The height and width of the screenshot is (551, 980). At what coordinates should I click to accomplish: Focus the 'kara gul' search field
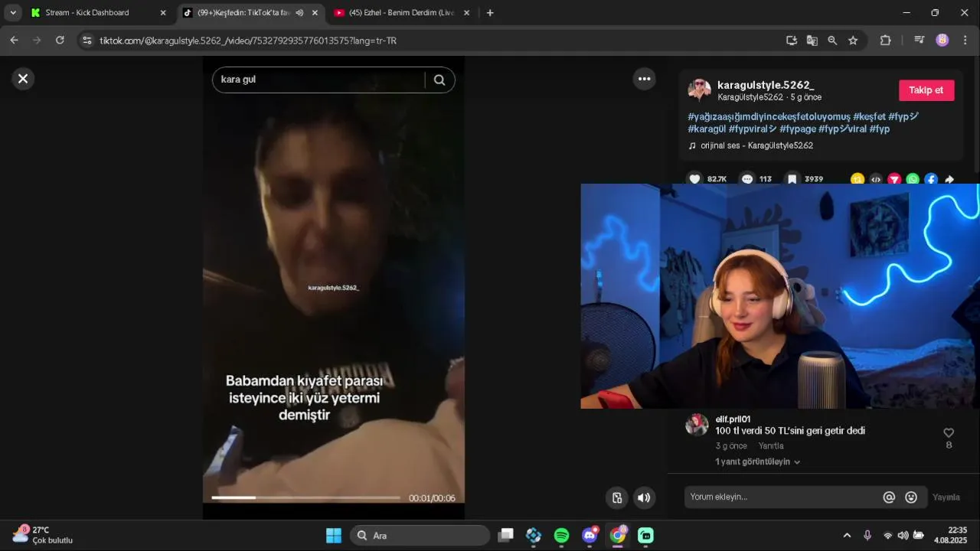(x=318, y=80)
